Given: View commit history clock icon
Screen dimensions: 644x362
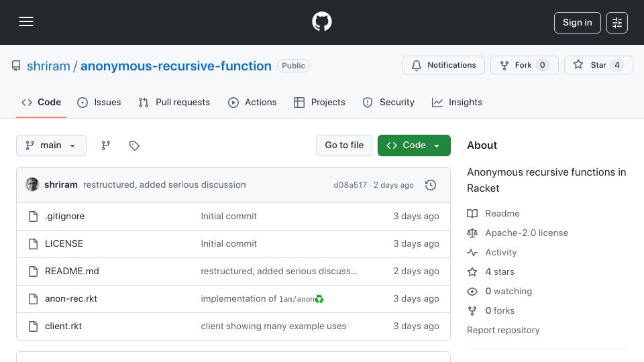Looking at the screenshot, I should [x=431, y=185].
